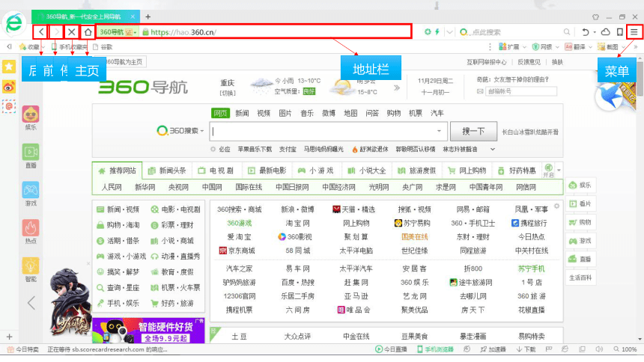Open the 360导航 site certificate dropdown
The height and width of the screenshot is (362, 644).
118,32
